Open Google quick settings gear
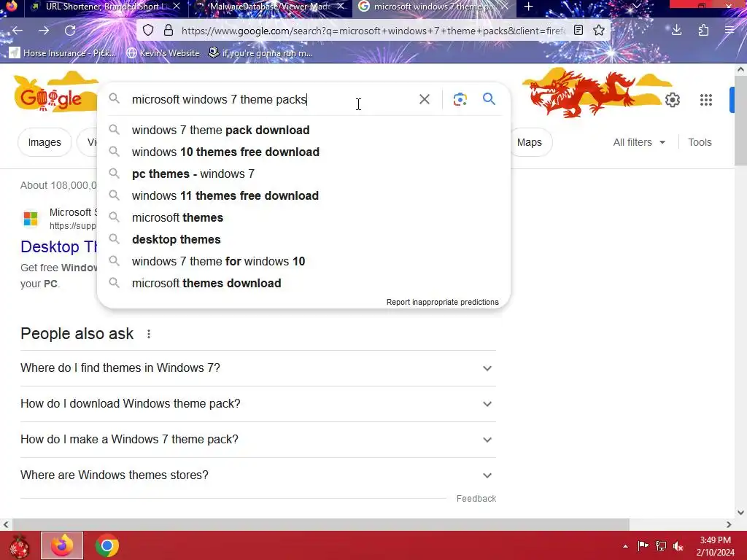747x560 pixels. tap(672, 100)
